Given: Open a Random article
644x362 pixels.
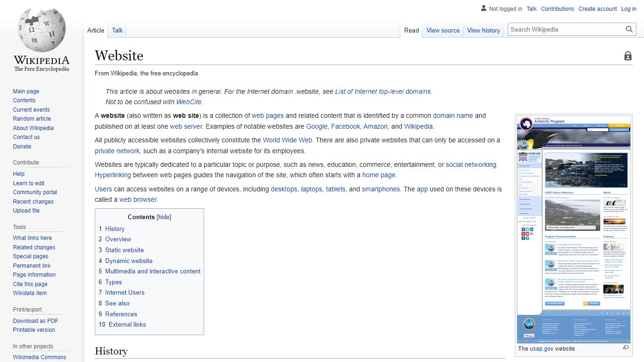Looking at the screenshot, I should (x=32, y=119).
